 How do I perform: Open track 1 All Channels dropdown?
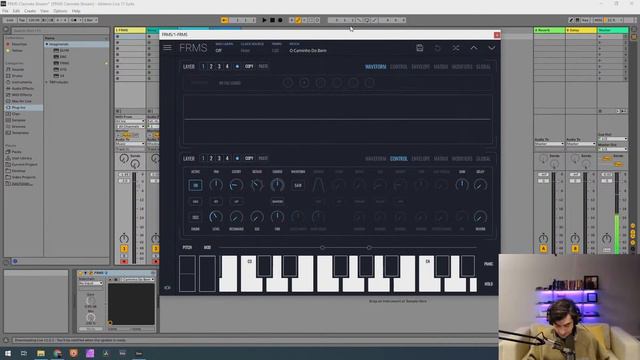pos(130,127)
